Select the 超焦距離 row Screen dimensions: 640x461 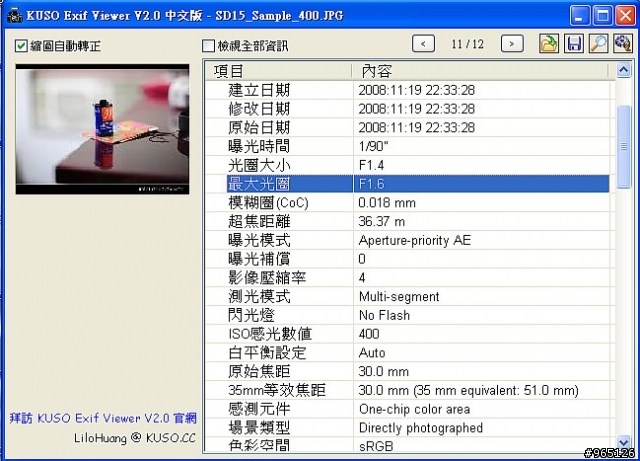(x=408, y=222)
